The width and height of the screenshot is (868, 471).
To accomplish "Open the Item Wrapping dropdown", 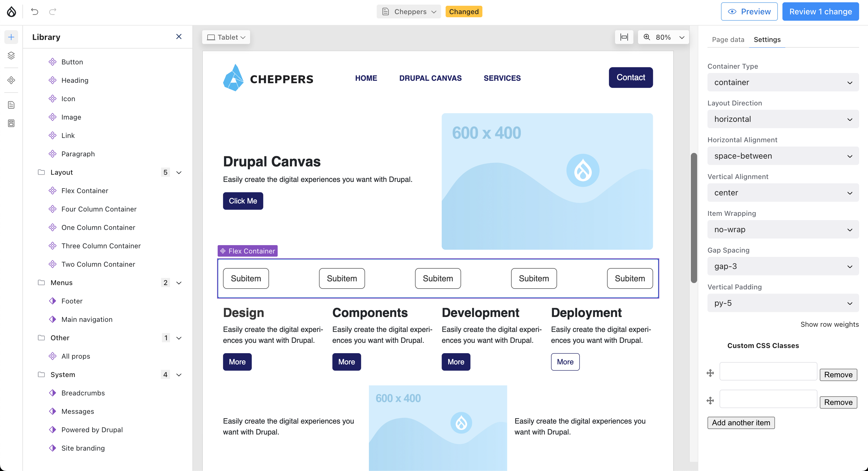I will [x=783, y=229].
